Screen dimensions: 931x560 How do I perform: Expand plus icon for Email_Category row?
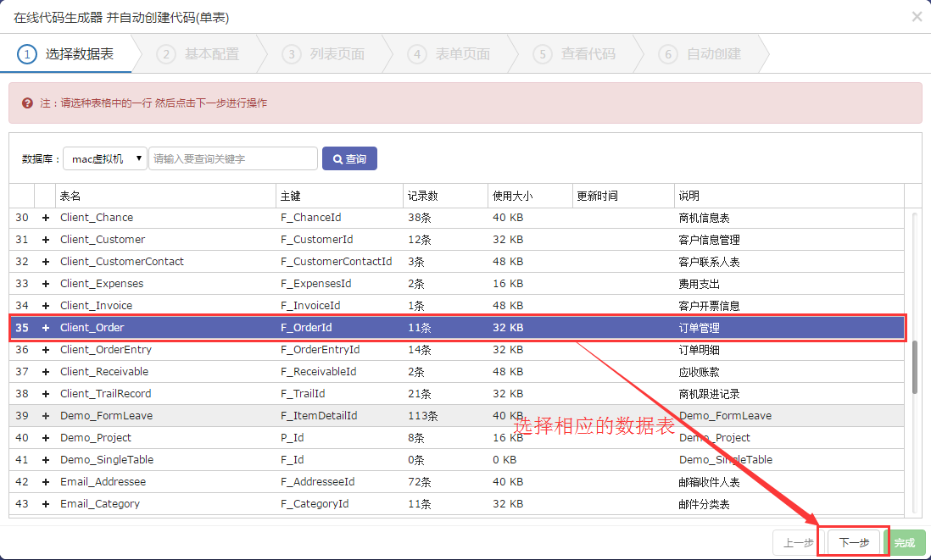tap(46, 503)
